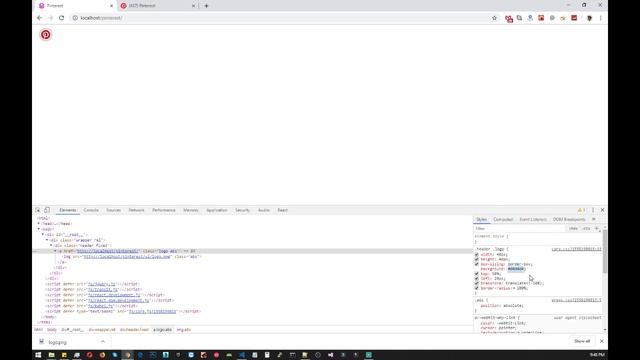Open the react.development.js script link

coord(114,295)
